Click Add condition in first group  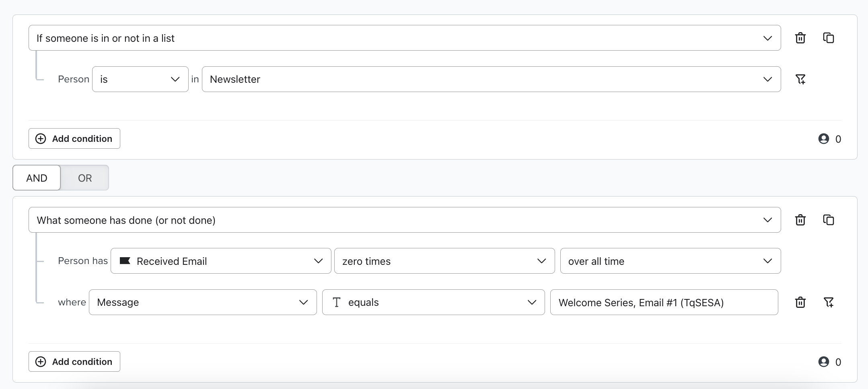click(x=74, y=139)
